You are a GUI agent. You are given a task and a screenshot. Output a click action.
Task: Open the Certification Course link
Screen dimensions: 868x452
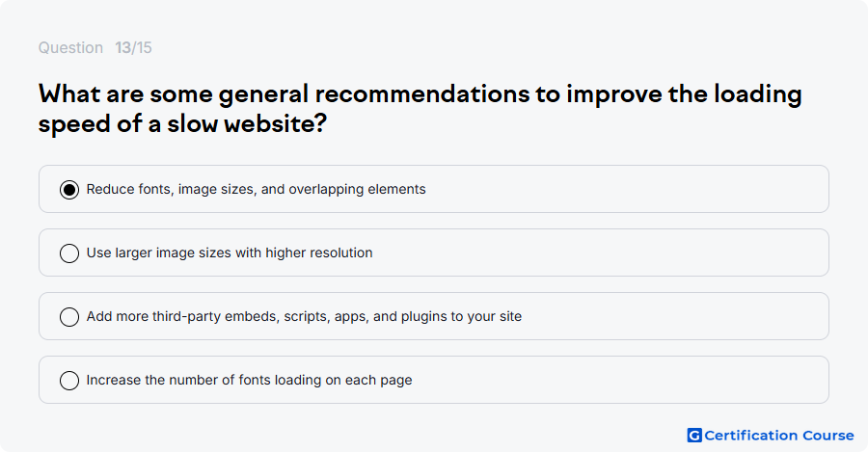tap(771, 436)
